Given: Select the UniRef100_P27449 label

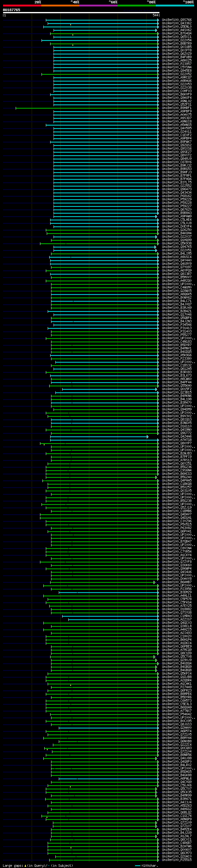Looking at the screenshot, I should [176, 687].
